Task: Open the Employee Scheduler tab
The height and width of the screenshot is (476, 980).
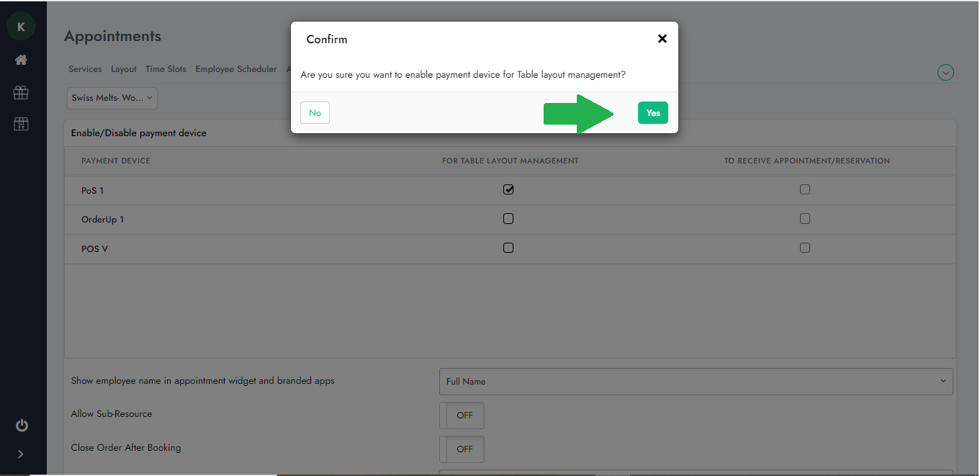Action: [235, 69]
